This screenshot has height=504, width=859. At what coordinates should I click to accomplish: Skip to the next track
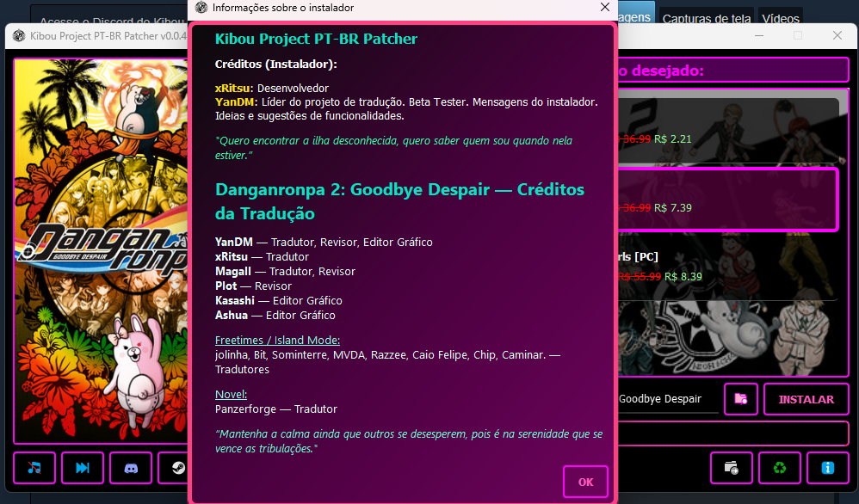pos(83,468)
